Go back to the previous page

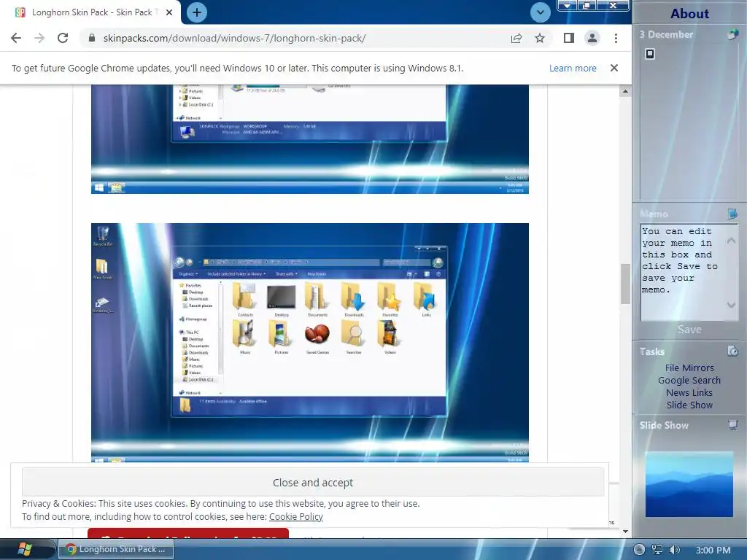click(x=16, y=38)
